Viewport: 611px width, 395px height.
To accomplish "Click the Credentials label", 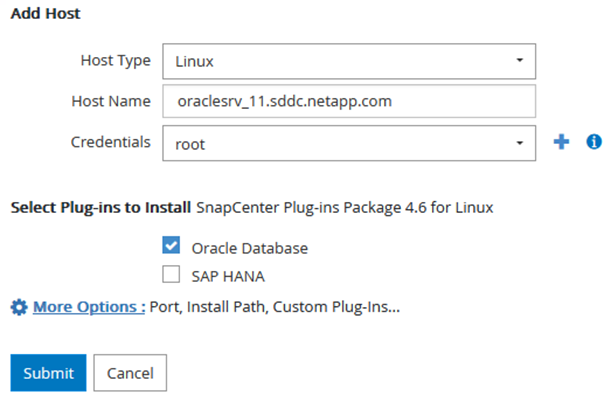I will (111, 142).
